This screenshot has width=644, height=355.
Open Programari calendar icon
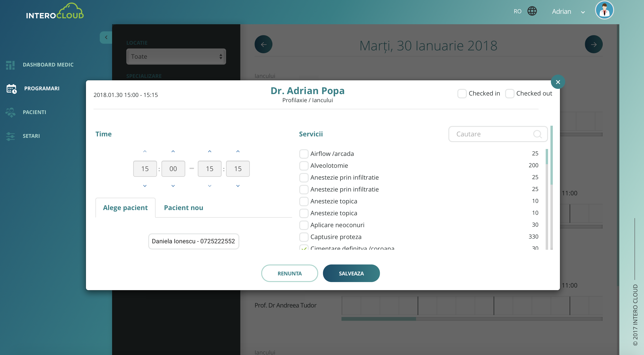(x=11, y=89)
